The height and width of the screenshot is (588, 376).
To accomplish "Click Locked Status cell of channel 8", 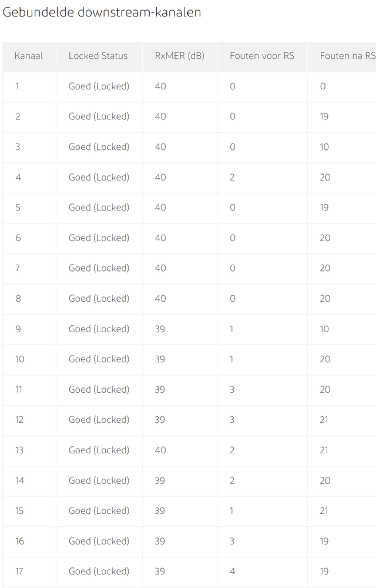I will [99, 299].
